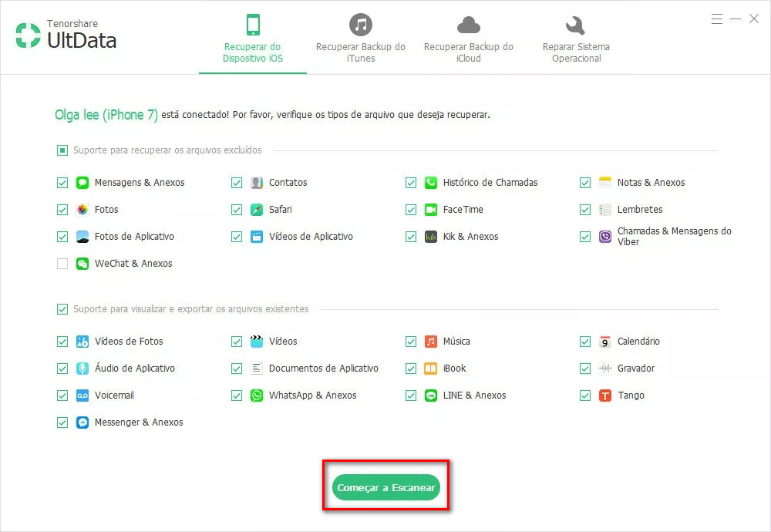This screenshot has width=771, height=532.
Task: Click the 'Fotos de Aplicativo' label
Action: (134, 237)
